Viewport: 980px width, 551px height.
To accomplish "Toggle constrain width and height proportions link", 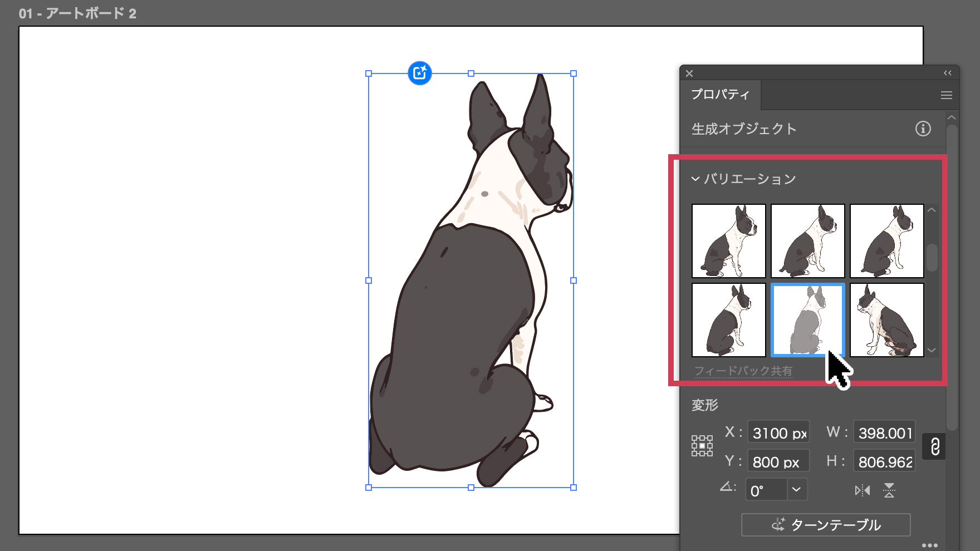I will tap(935, 447).
